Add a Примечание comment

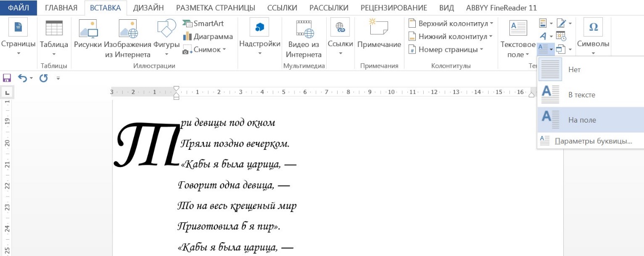pos(379,38)
